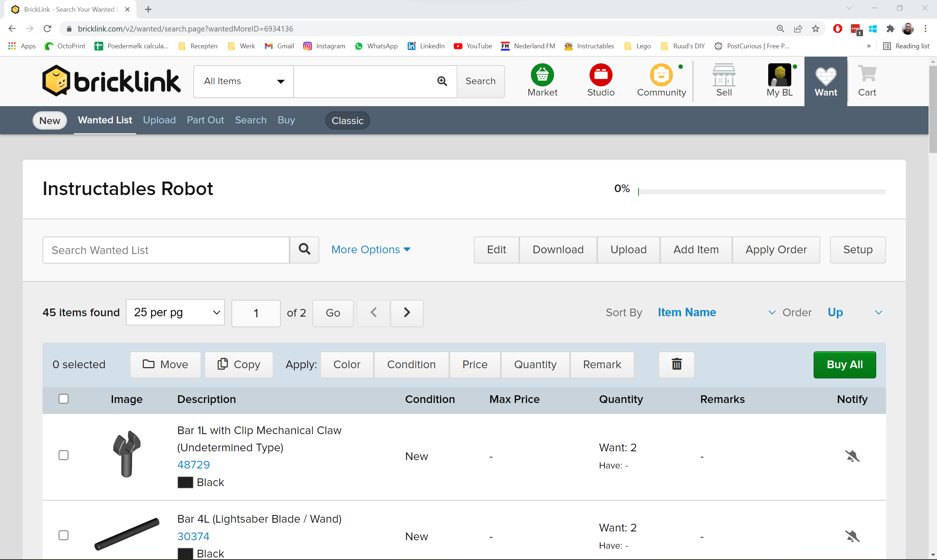
Task: Open the Studio icon
Action: pos(601,75)
